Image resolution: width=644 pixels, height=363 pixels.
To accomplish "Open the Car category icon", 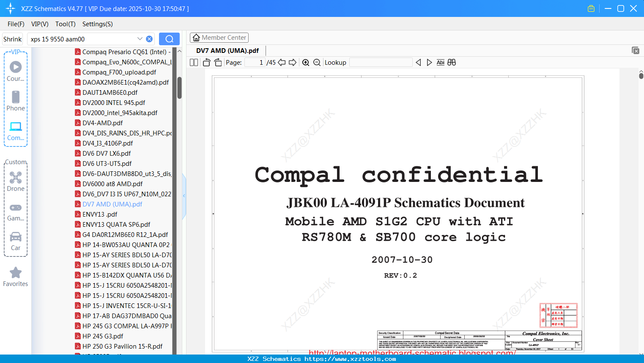I will point(16,241).
